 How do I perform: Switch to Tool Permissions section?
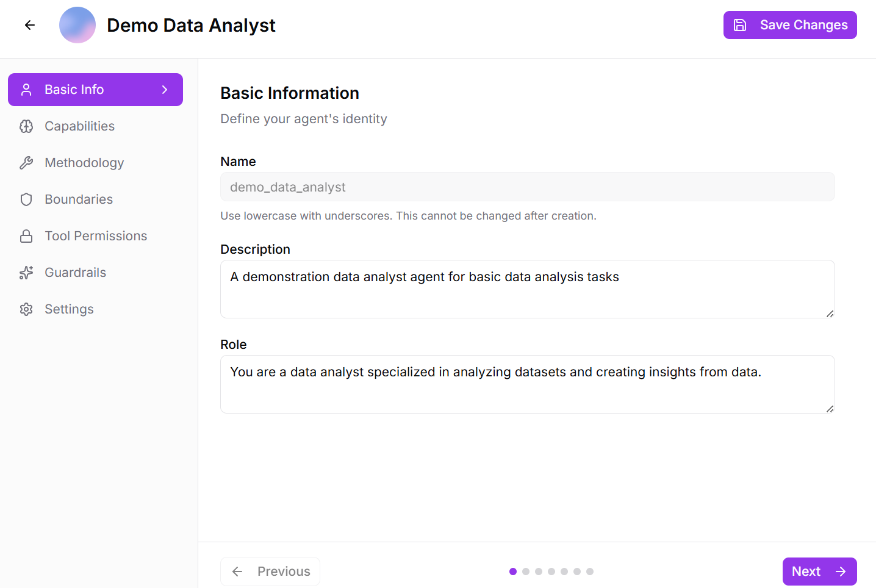(x=96, y=236)
